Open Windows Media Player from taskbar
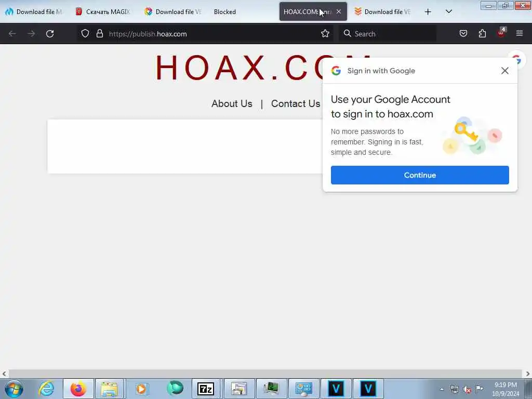The image size is (532, 399). point(141,389)
